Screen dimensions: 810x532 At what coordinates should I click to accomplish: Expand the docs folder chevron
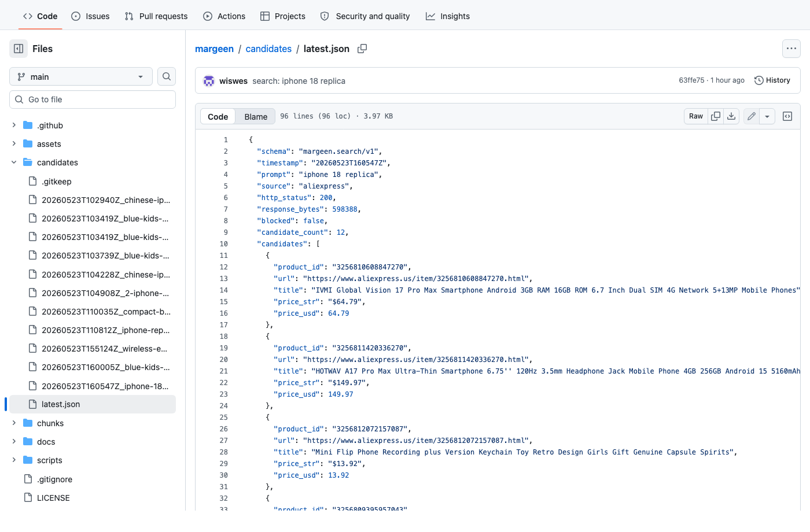pos(14,442)
